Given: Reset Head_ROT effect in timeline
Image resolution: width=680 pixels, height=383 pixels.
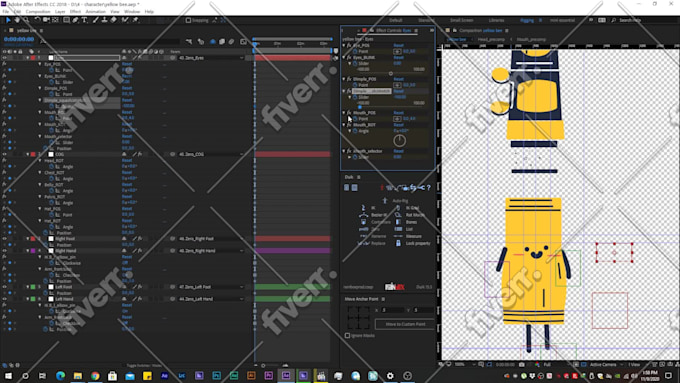Looking at the screenshot, I should (127, 160).
